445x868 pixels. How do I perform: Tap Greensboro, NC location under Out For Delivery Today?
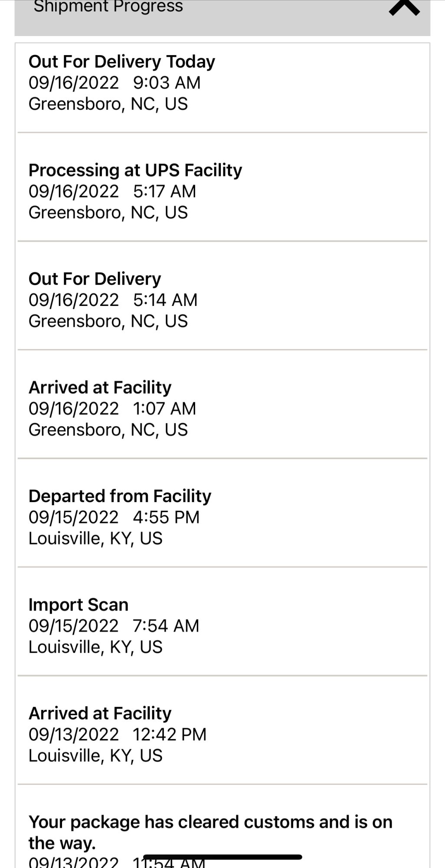coord(108,104)
